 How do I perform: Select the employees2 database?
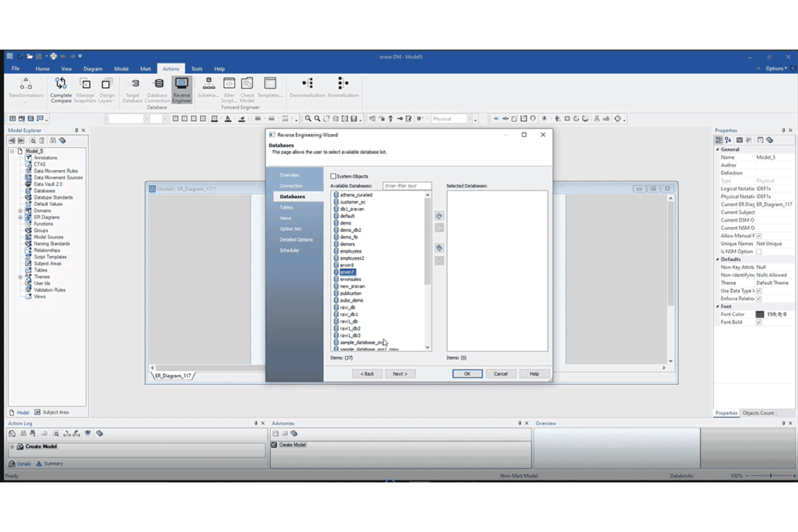[352, 258]
